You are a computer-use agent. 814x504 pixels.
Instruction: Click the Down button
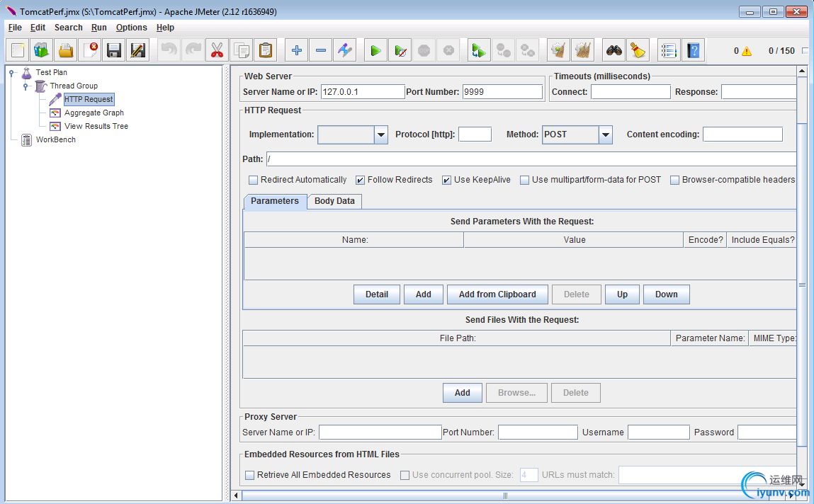[x=667, y=294]
